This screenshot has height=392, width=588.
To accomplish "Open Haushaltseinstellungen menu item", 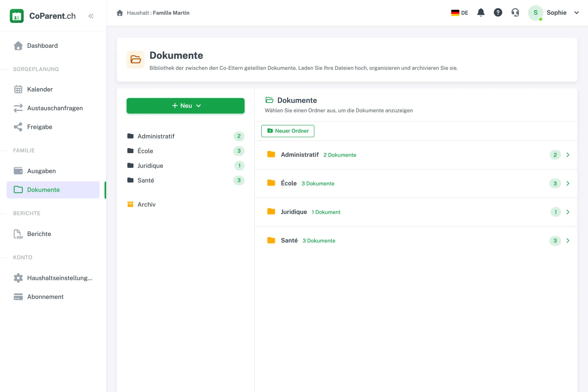I will click(53, 278).
